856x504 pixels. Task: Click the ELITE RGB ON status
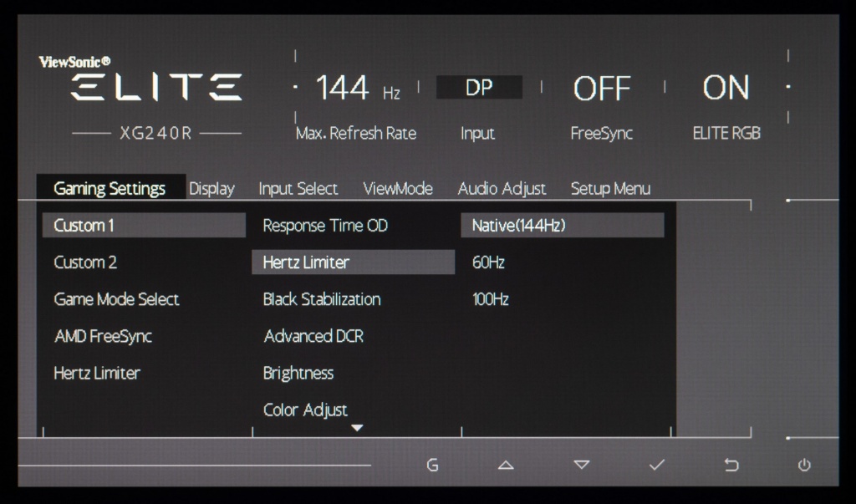pyautogui.click(x=726, y=88)
